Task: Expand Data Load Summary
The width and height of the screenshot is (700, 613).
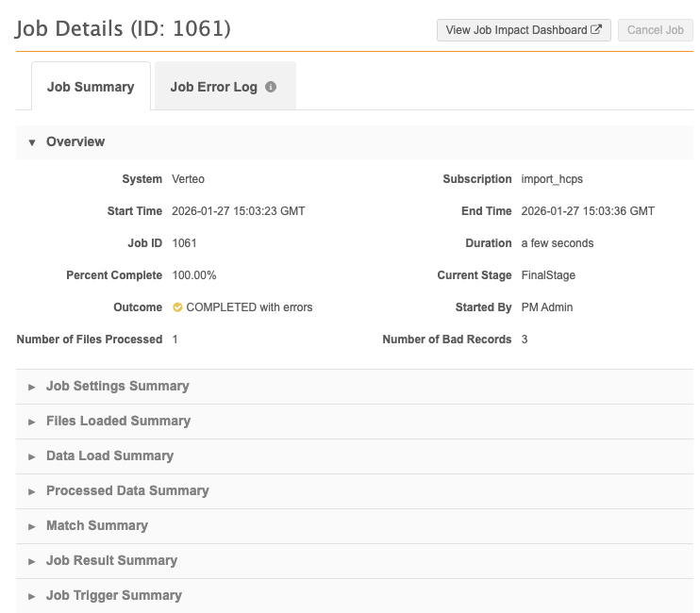Action: (109, 456)
